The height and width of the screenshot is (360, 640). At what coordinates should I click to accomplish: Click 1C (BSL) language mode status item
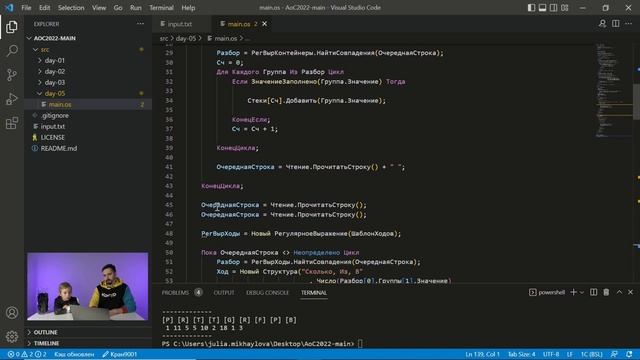591,354
